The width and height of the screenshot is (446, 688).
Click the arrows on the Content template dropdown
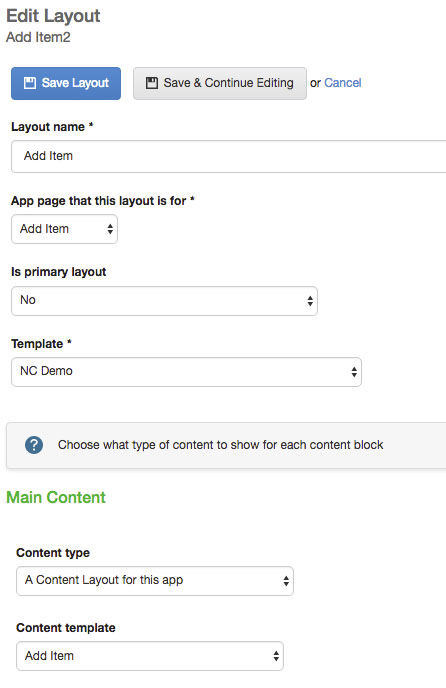pos(276,656)
